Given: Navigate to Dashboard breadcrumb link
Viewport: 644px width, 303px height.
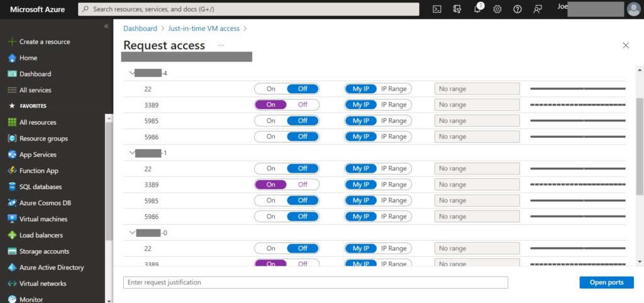Looking at the screenshot, I should 140,28.
